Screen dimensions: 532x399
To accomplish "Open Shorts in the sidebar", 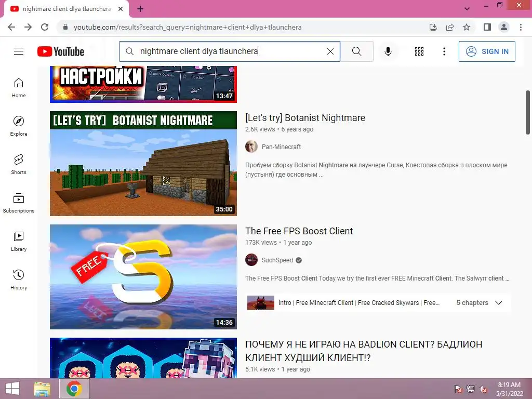I will (19, 165).
